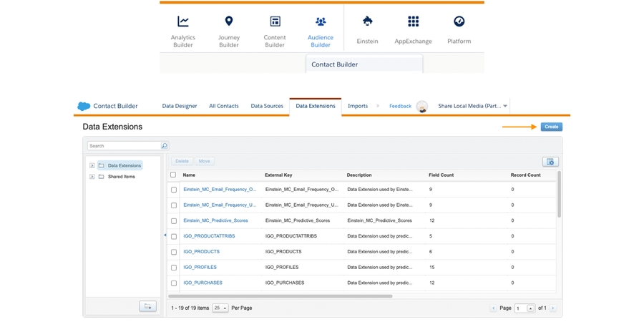Expand the Data Extensions folder tree
The image size is (644, 322).
click(x=92, y=165)
